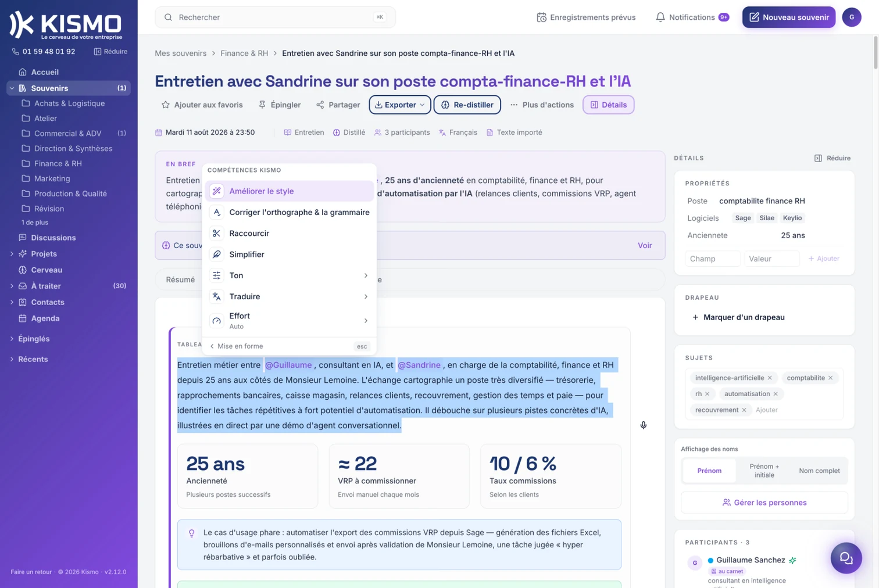Remove the recouvrement subject tag

click(x=744, y=410)
